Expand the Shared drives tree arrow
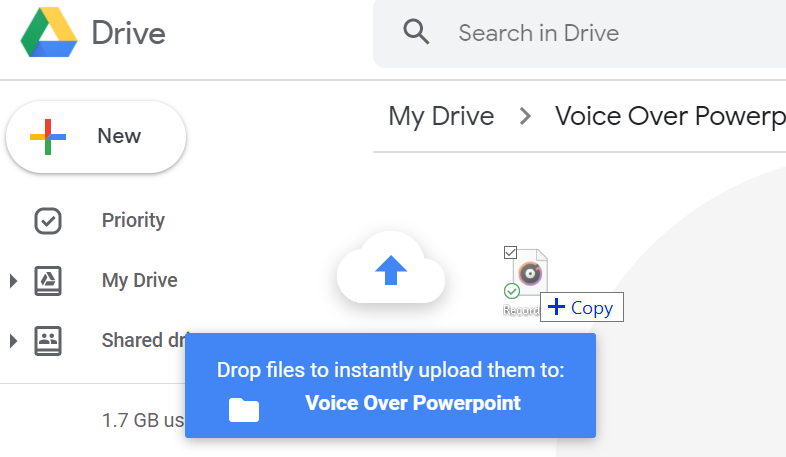Screen dimensions: 786x457 click(x=14, y=341)
